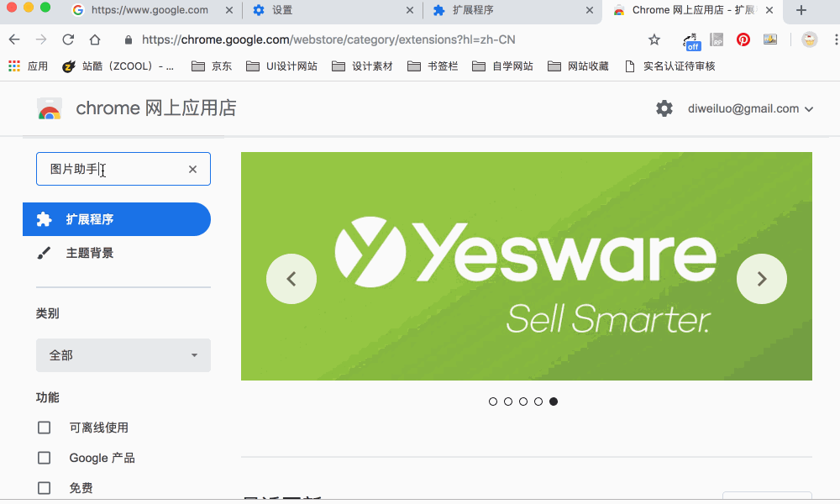
Task: Select 扩展程序 in the sidebar
Action: (117, 219)
